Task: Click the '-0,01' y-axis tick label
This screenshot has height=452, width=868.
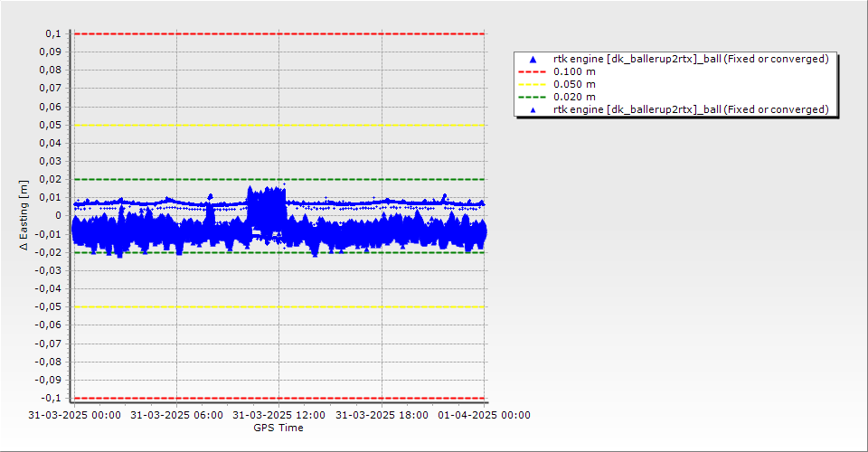Action: click(x=49, y=234)
